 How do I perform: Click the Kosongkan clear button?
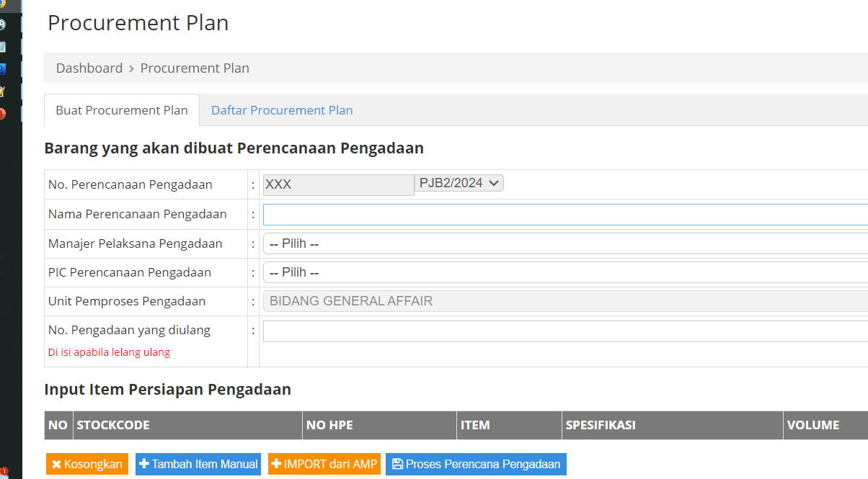[87, 465]
